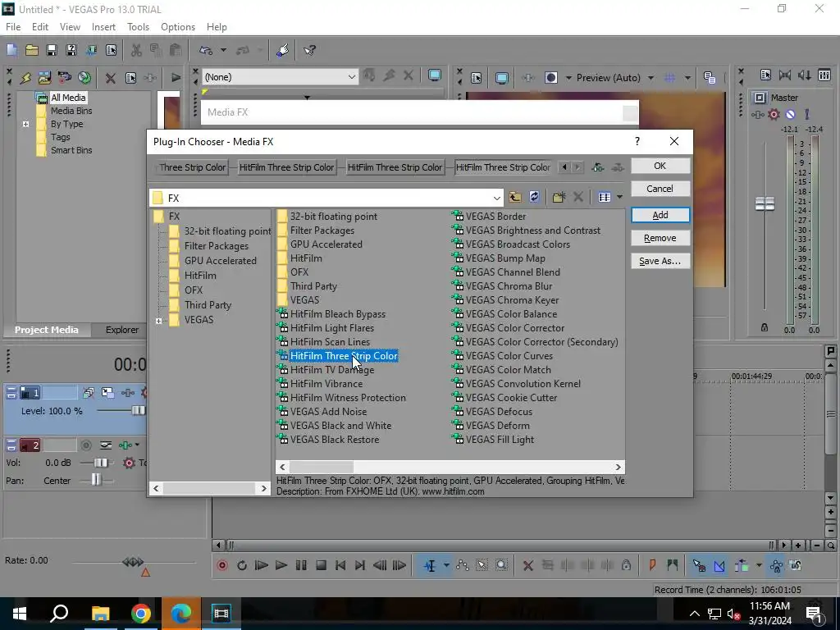Screen dimensions: 840x630
Task: Expand the VEGAS folder in the tree
Action: [158, 321]
